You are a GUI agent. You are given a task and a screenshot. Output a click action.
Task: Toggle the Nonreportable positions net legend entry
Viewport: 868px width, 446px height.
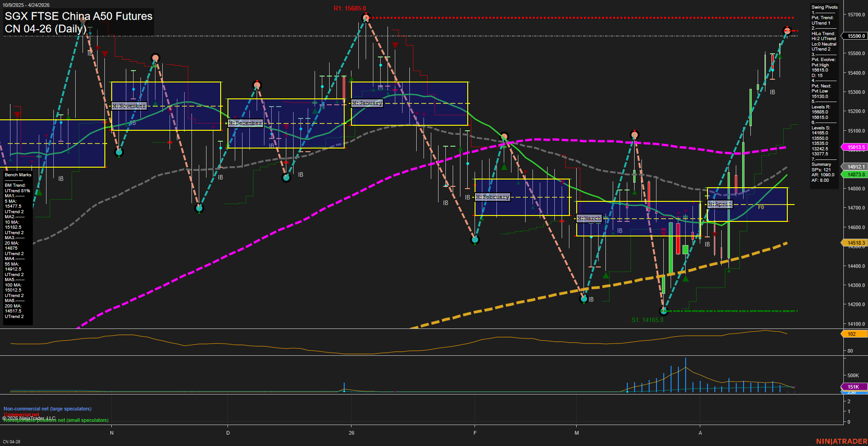(56, 420)
